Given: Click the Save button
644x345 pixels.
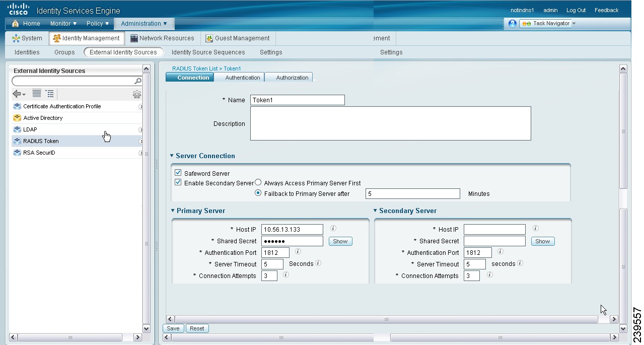Looking at the screenshot, I should [x=173, y=328].
